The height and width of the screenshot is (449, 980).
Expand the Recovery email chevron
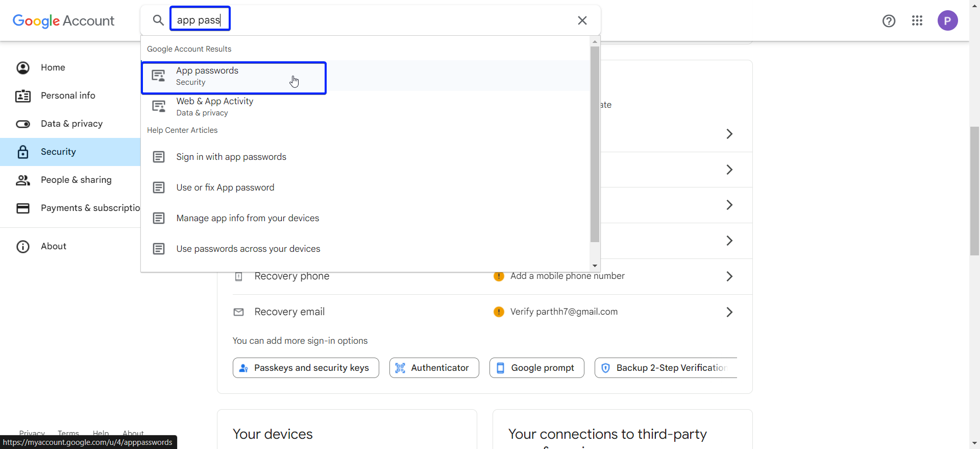[729, 312]
